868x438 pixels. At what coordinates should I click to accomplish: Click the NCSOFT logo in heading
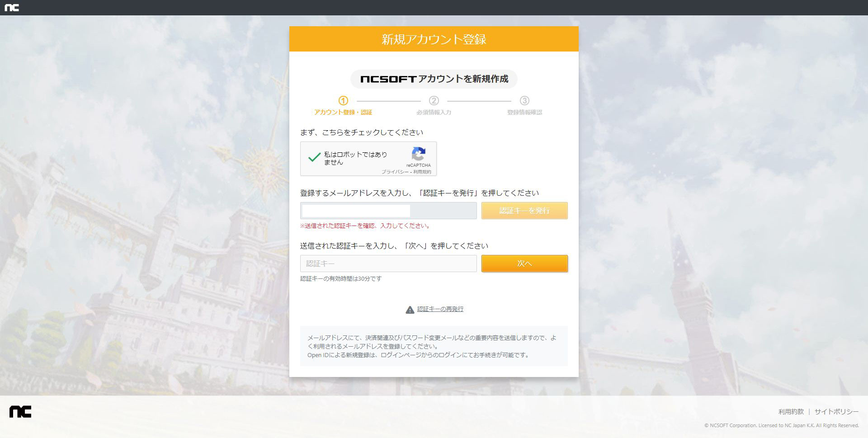388,79
